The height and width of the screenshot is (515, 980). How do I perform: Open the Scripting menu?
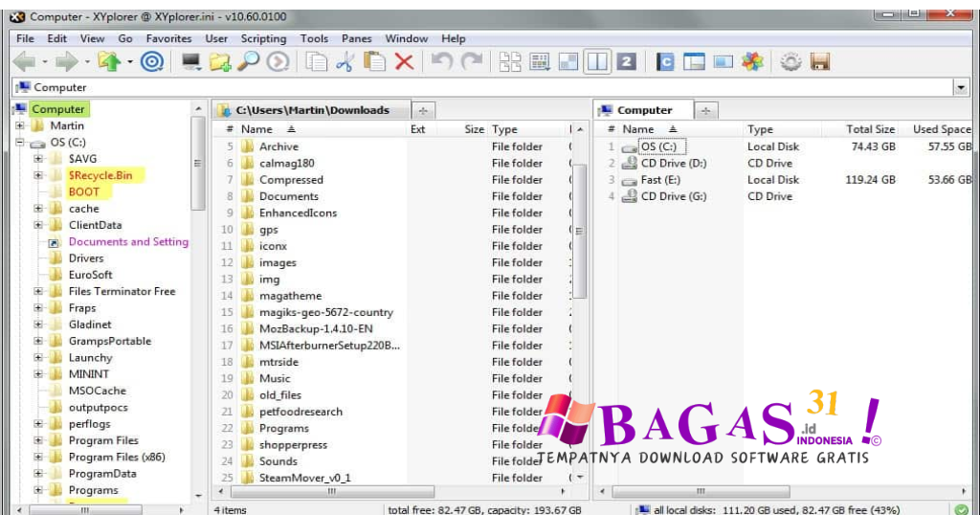[263, 38]
